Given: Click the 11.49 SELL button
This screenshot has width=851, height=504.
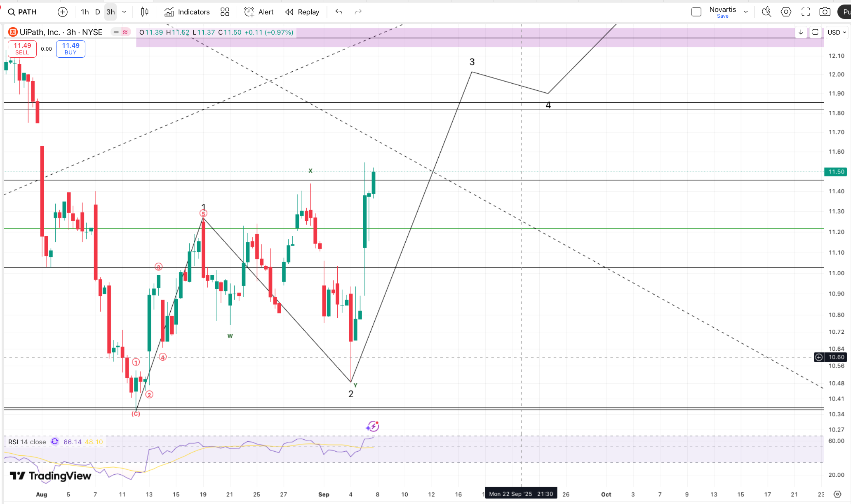Looking at the screenshot, I should [22, 49].
